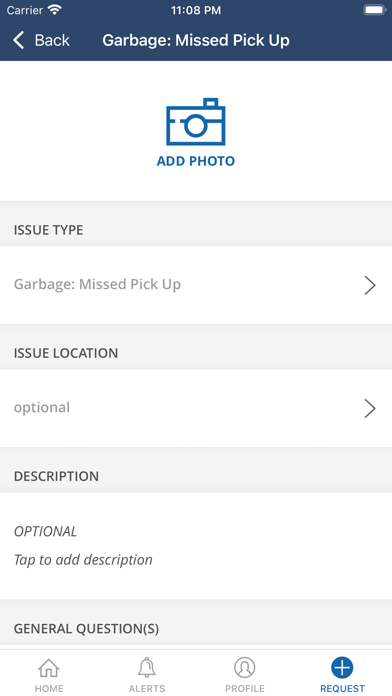The height and width of the screenshot is (696, 392).
Task: Expand the Issue Type chevron arrow
Action: tap(370, 285)
